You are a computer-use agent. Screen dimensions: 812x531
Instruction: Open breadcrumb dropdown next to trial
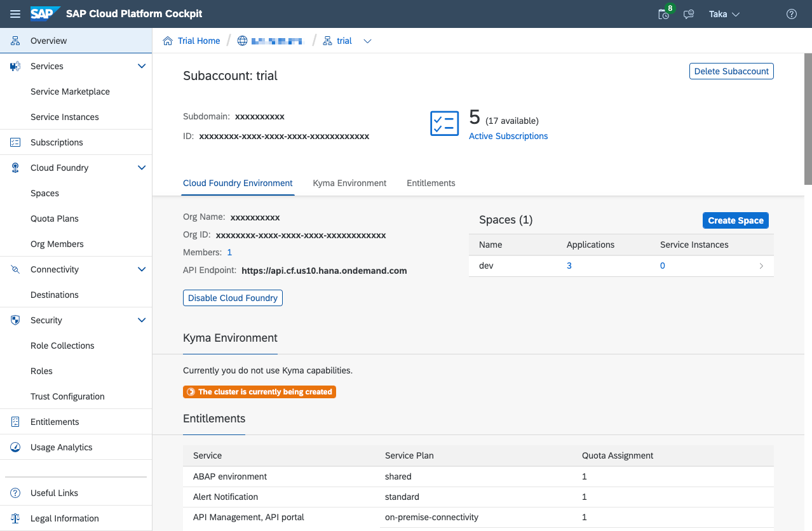tap(367, 41)
